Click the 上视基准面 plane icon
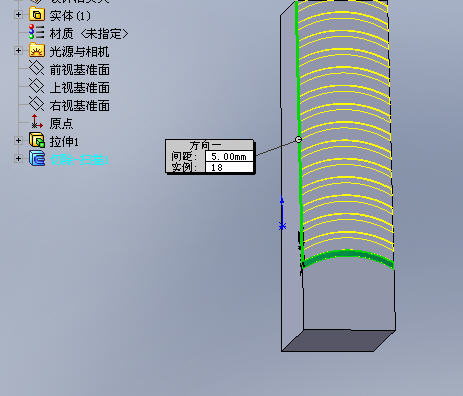Screen dimensions: 463x396 click(37, 86)
